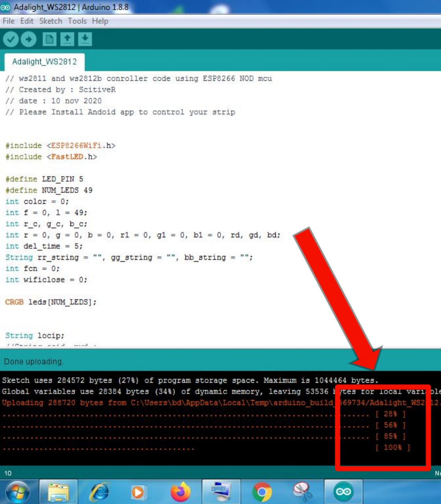Click the 'int f = 0, l = 49;' line
This screenshot has width=441, height=504.
[x=46, y=213]
